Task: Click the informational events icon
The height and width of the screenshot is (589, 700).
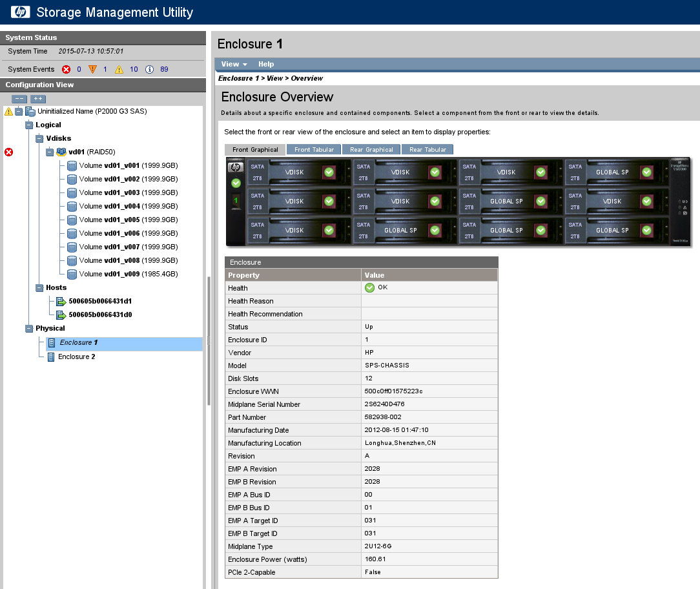Action: click(x=150, y=69)
